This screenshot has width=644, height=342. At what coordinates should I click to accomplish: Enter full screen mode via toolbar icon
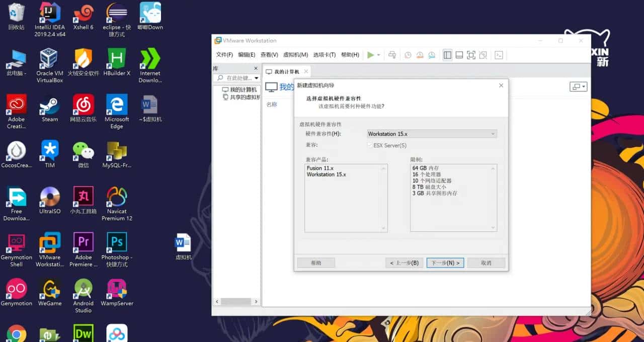click(x=472, y=55)
